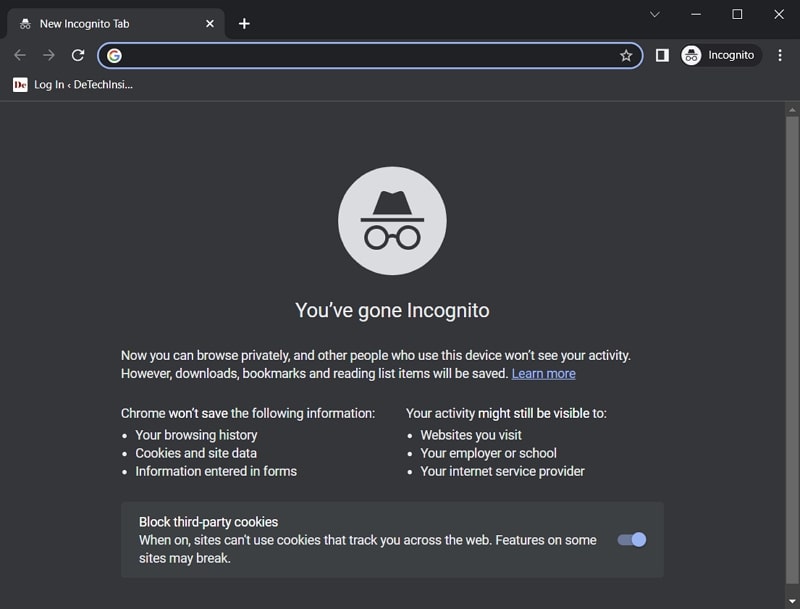Click the page vertical scrollbar
The image size is (800, 609).
[x=792, y=350]
